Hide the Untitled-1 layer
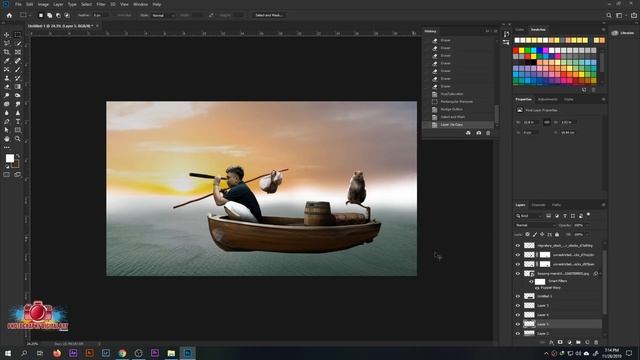The height and width of the screenshot is (360, 640). tap(518, 296)
